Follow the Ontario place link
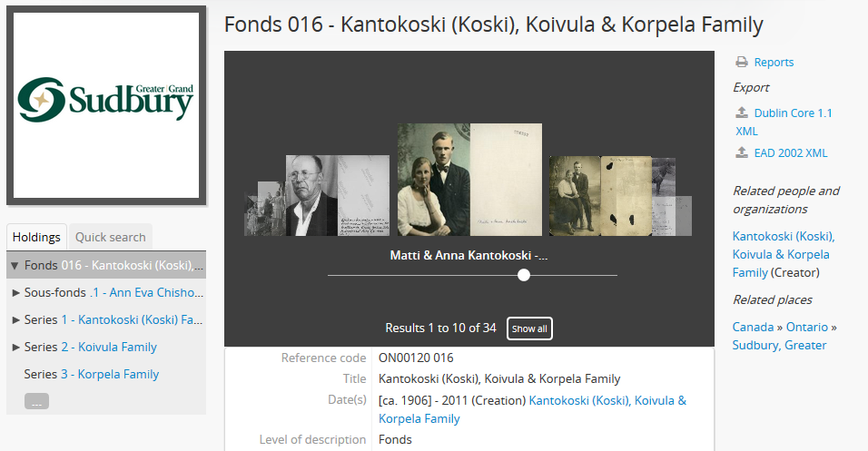The height and width of the screenshot is (451, 868). pyautogui.click(x=806, y=327)
